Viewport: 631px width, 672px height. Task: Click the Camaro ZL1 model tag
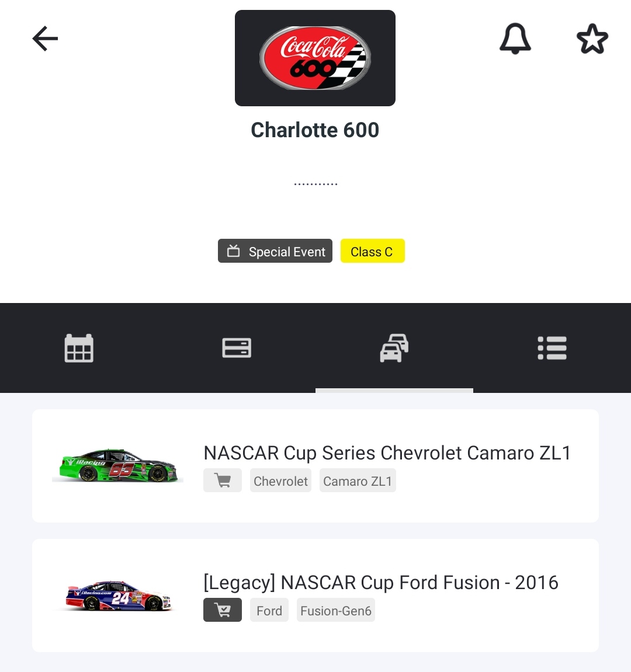[358, 481]
